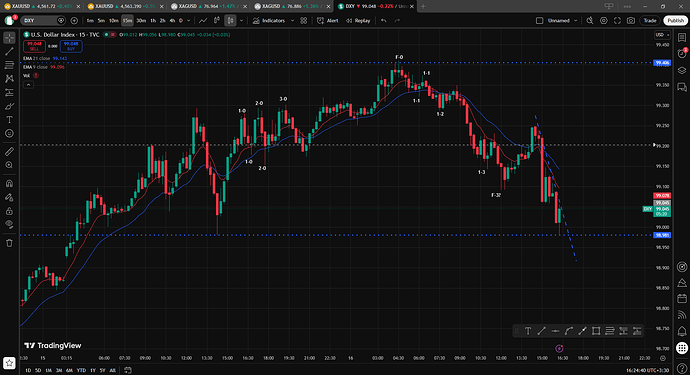
Task: Open Indicators favorites dropdown arrow
Action: [292, 21]
